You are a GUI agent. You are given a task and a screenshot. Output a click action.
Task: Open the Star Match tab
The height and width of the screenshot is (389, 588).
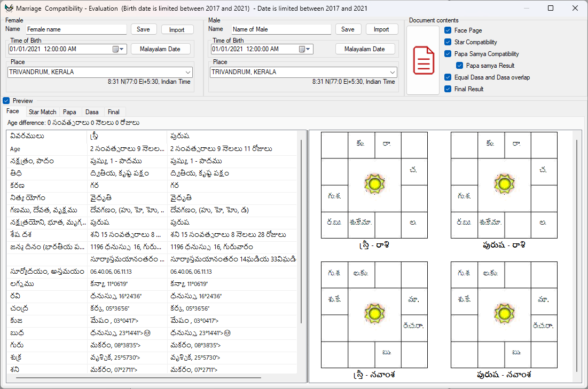pyautogui.click(x=42, y=112)
